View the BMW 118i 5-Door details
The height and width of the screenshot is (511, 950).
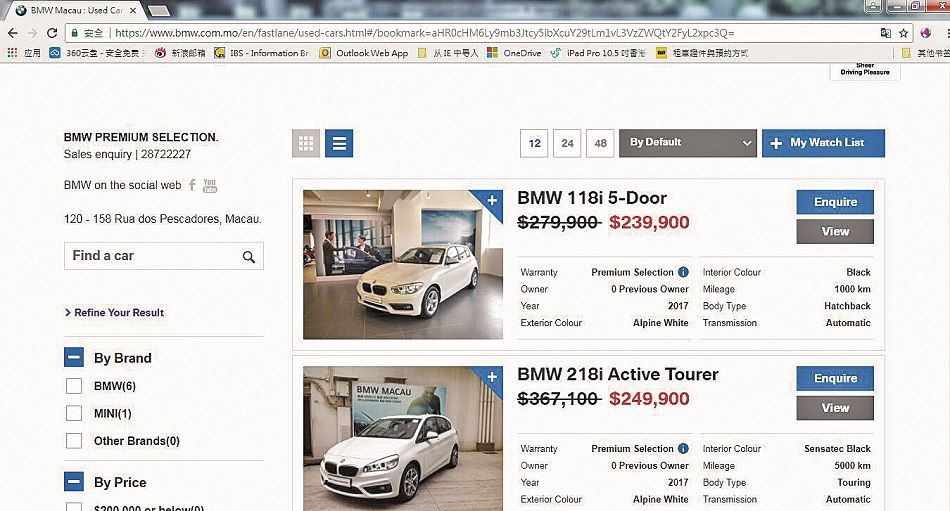[835, 232]
